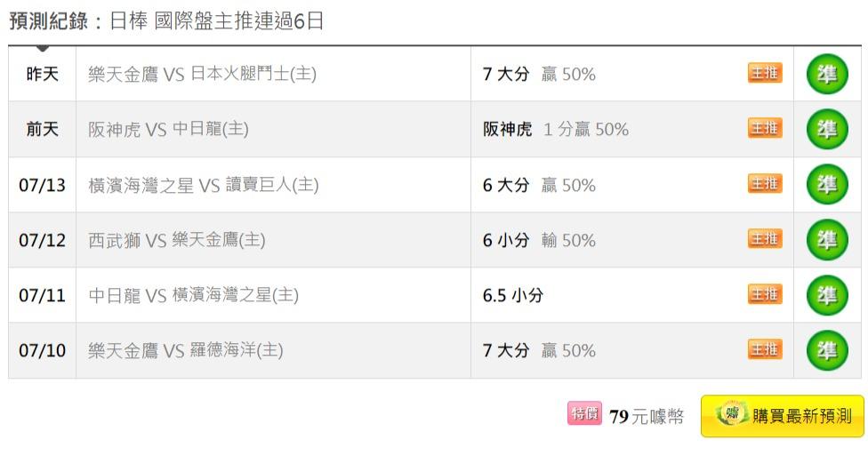Viewport: 868px width, 472px height.
Task: Click the 79 元噱幣 price text
Action: 646,416
